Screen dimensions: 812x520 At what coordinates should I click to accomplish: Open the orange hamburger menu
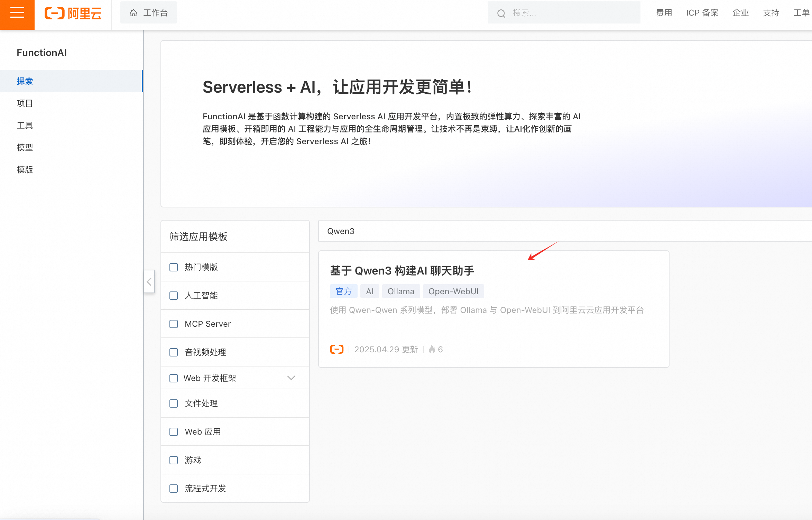click(17, 13)
